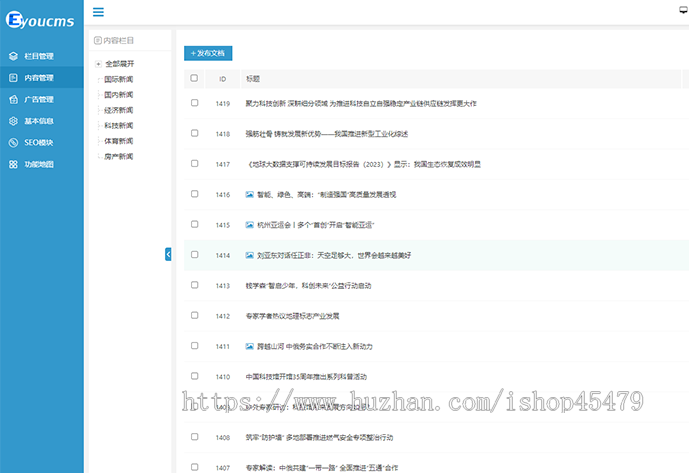Click ID cell 1413
Viewport: 689px width, 473px height.
[223, 286]
